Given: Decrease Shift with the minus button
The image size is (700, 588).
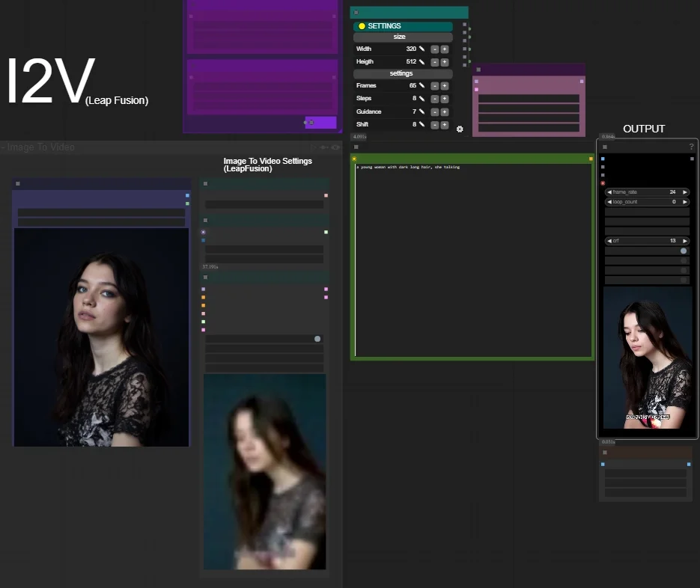Looking at the screenshot, I should tap(435, 125).
